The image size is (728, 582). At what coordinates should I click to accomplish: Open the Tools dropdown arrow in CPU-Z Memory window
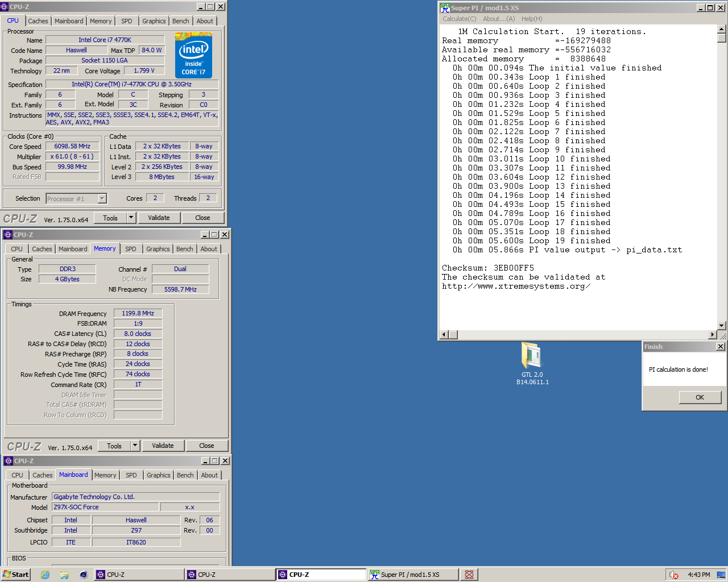click(x=135, y=446)
